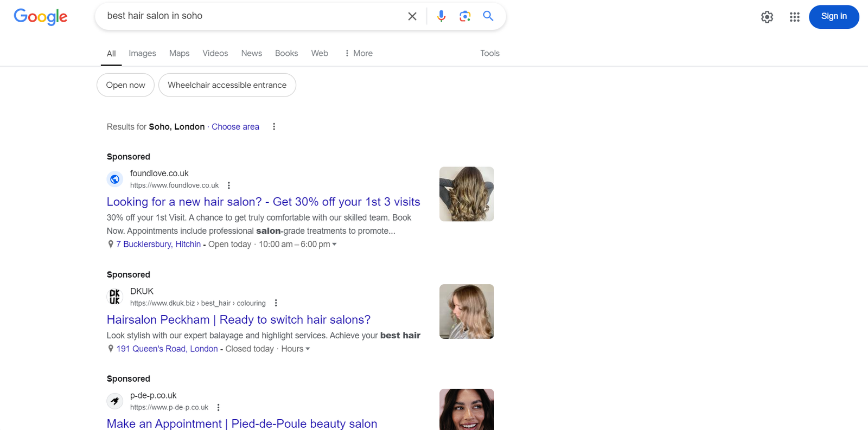
Task: Expand DKUK Hours dropdown
Action: [296, 349]
